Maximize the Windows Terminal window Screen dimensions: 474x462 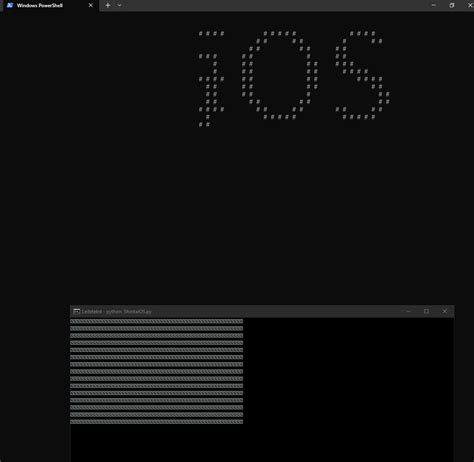pos(452,5)
